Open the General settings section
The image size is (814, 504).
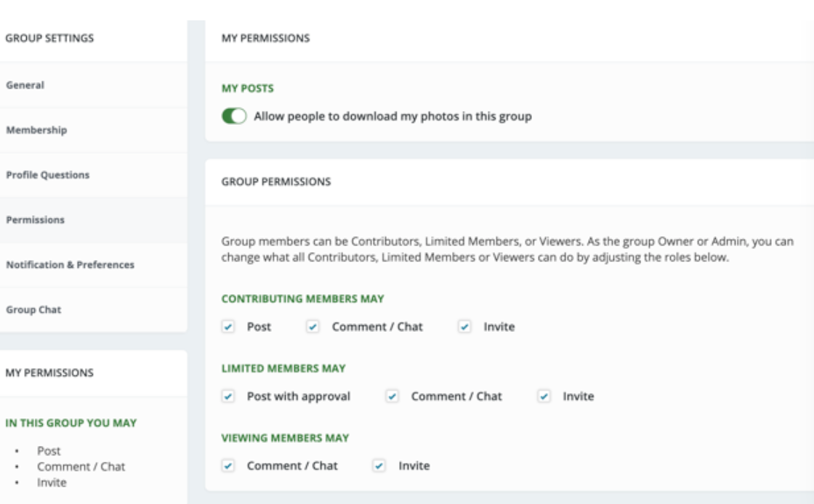[x=94, y=85]
